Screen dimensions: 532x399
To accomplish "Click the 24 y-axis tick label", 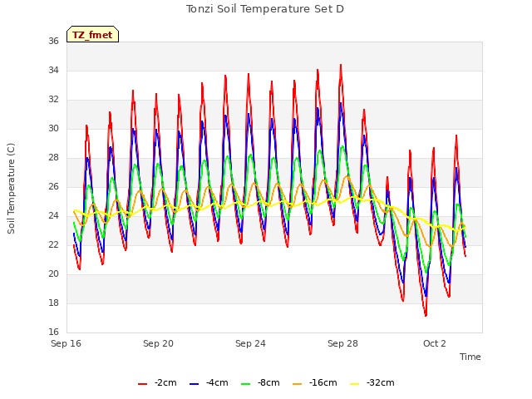I will pyautogui.click(x=53, y=216).
